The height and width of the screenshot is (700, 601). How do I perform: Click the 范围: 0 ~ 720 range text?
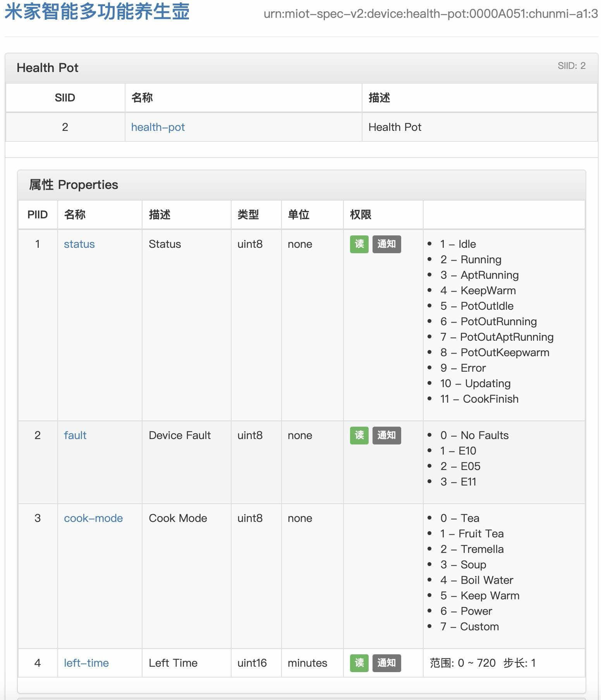click(463, 663)
